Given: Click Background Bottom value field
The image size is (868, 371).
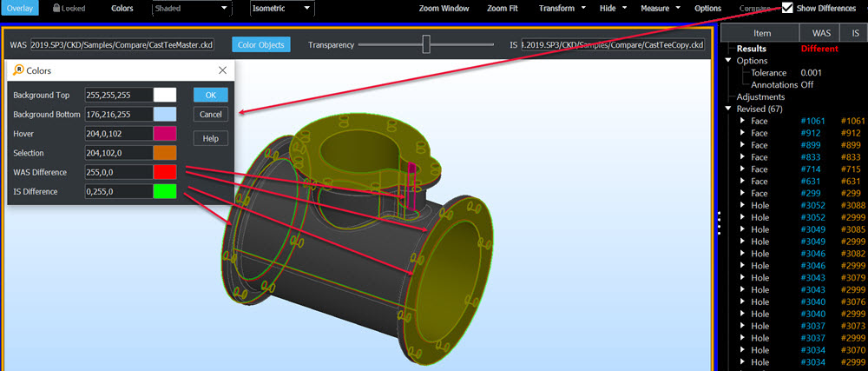Looking at the screenshot, I should click(119, 115).
